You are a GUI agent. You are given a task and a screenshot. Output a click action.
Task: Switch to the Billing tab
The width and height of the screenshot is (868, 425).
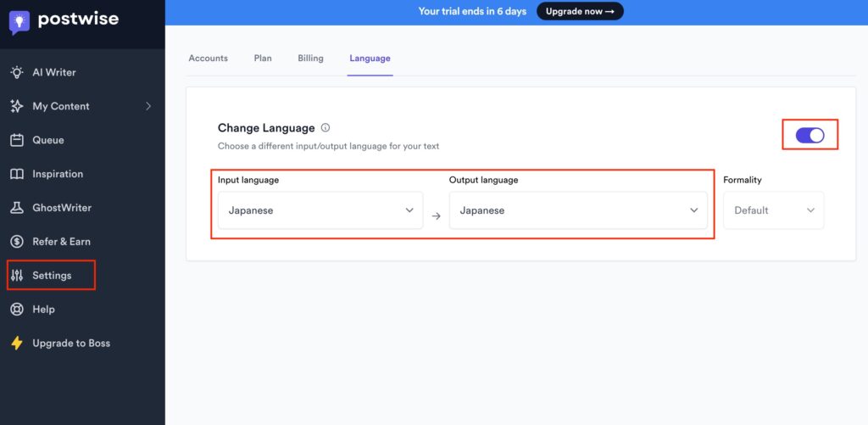coord(310,59)
